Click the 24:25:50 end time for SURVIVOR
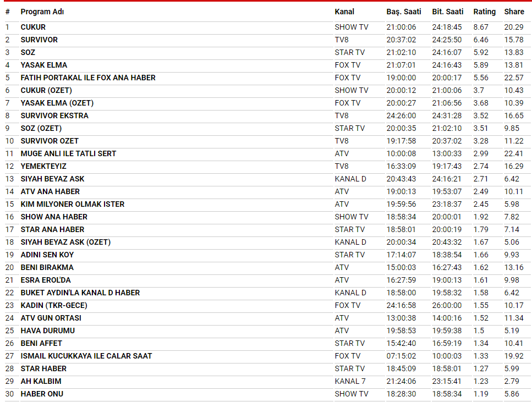 click(447, 40)
